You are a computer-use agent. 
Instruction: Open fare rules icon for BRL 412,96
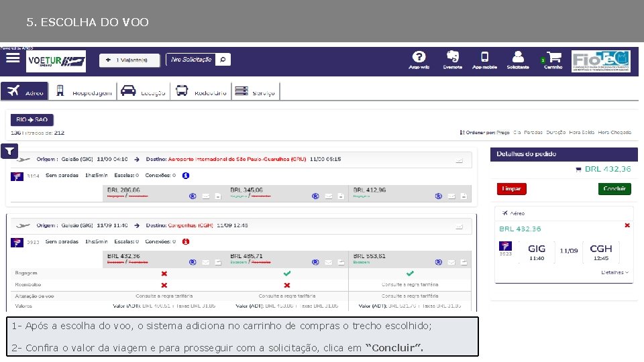pyautogui.click(x=439, y=196)
